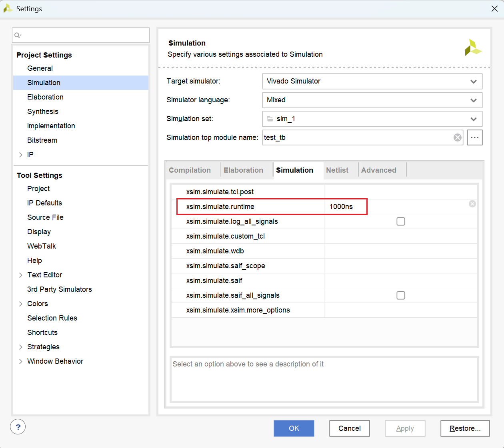Screen dimensions: 504x448
Task: Click the Restore... button
Action: [465, 428]
